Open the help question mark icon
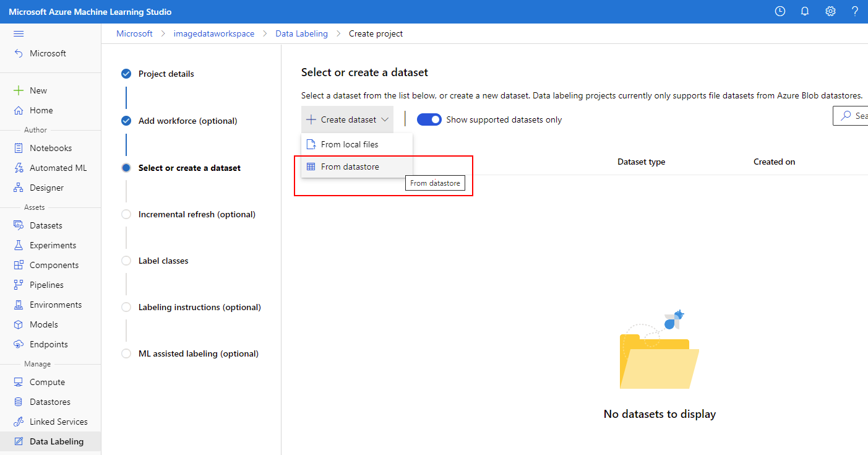 (855, 11)
